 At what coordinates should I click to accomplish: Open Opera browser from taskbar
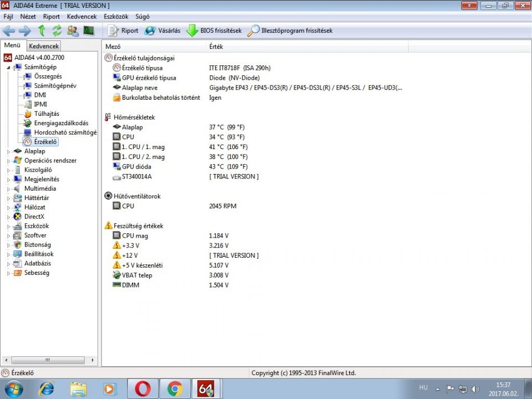coord(143,389)
